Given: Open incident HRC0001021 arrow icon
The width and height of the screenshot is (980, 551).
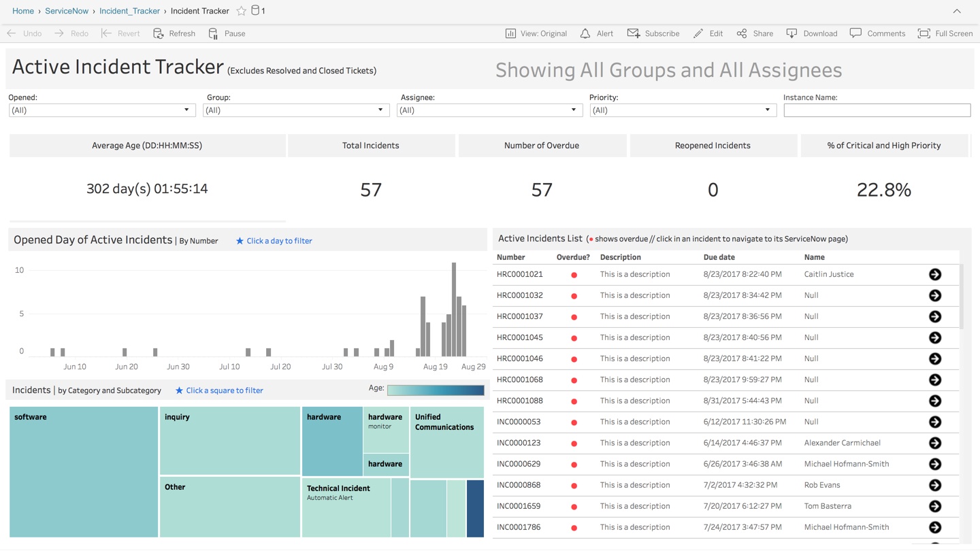Looking at the screenshot, I should coord(935,274).
